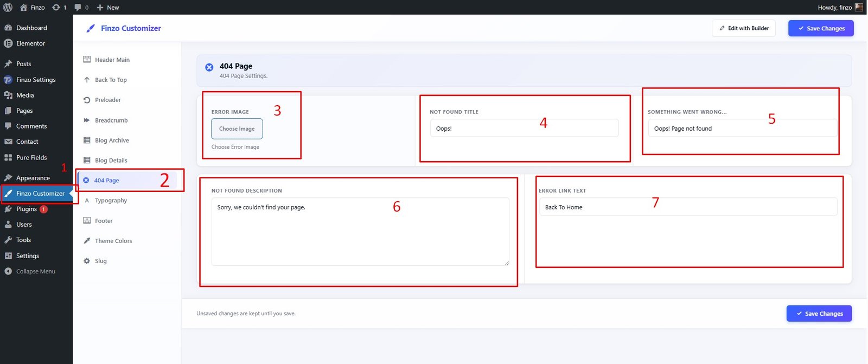Click the Tools wrench icon
Image resolution: width=868 pixels, height=364 pixels.
coord(8,240)
